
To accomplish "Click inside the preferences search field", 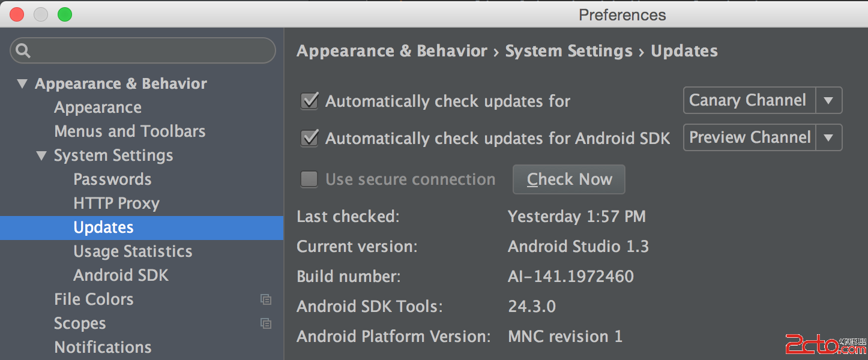I will [x=150, y=51].
